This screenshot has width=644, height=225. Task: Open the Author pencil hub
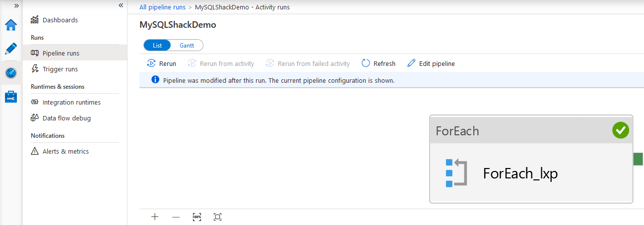point(11,49)
